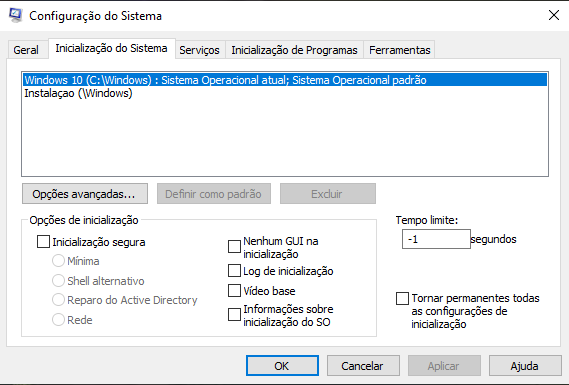Open Opções avançadas dialog

point(85,194)
